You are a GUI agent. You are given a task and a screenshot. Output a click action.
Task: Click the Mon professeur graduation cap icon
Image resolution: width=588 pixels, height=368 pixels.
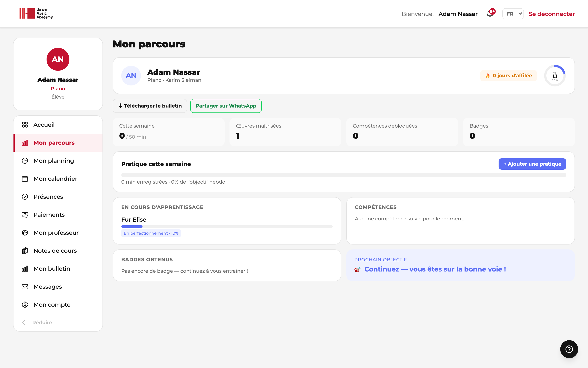25,233
